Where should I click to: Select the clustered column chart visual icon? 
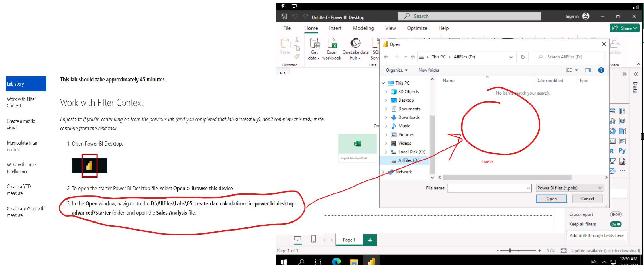point(622,111)
